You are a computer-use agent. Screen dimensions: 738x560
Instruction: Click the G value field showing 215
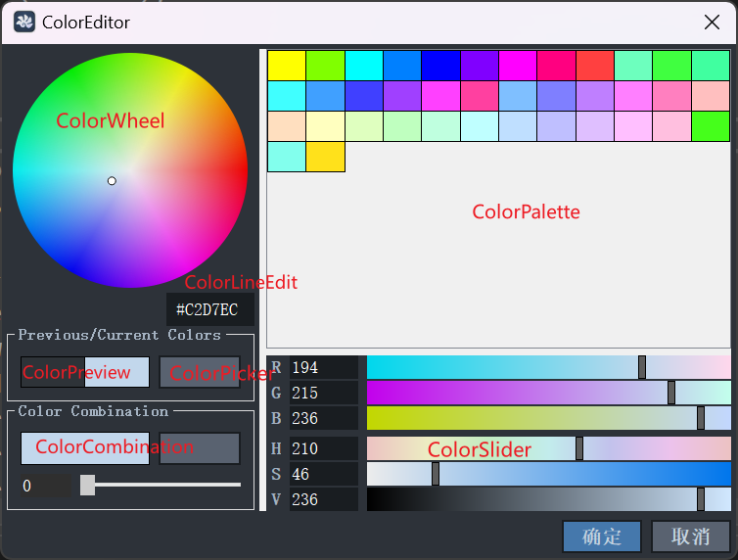(324, 393)
